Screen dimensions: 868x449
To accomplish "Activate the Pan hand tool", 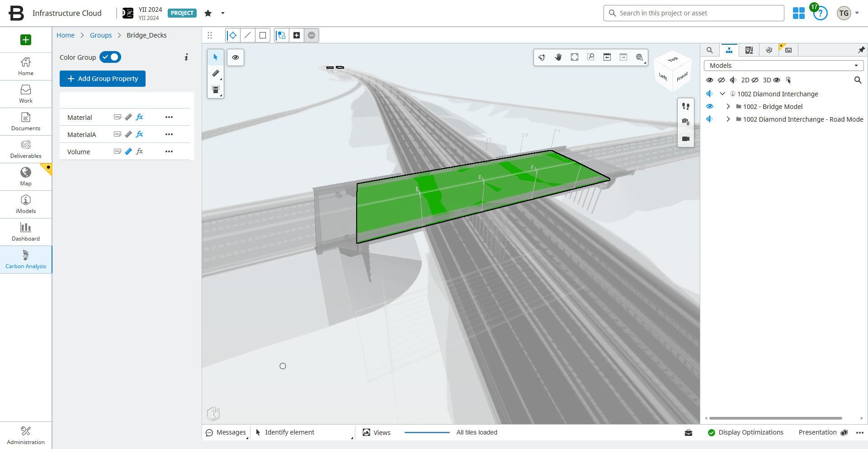I will pyautogui.click(x=558, y=57).
